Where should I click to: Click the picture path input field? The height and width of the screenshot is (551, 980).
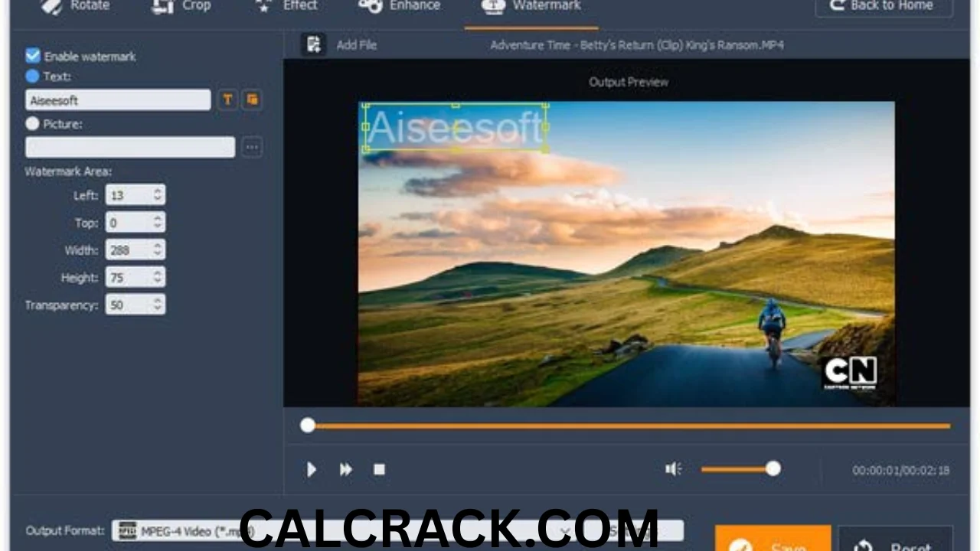130,147
